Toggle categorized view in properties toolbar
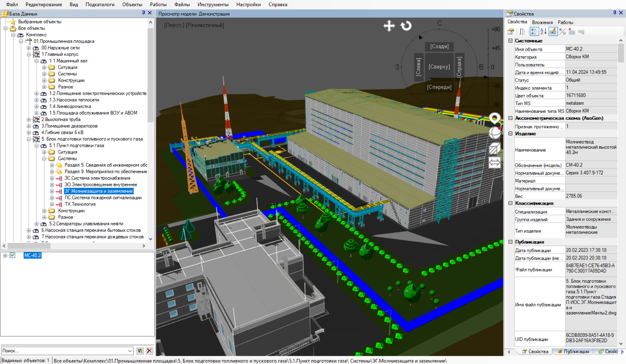Image resolution: width=626 pixels, height=364 pixels. tap(534, 32)
